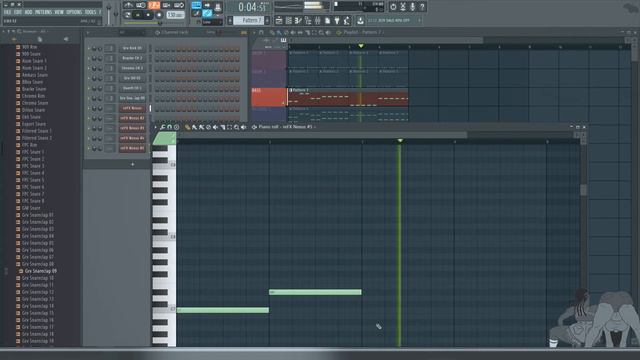Open the FILE menu
640x360 pixels.
pyautogui.click(x=7, y=12)
